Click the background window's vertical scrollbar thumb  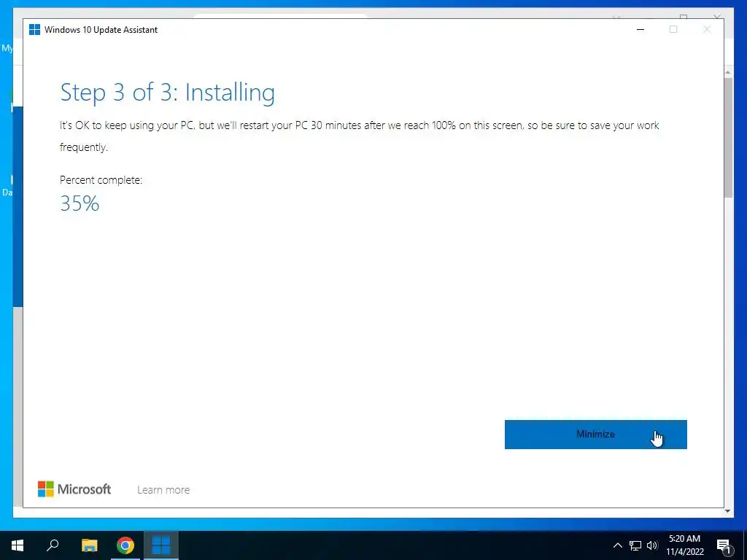tap(728, 137)
